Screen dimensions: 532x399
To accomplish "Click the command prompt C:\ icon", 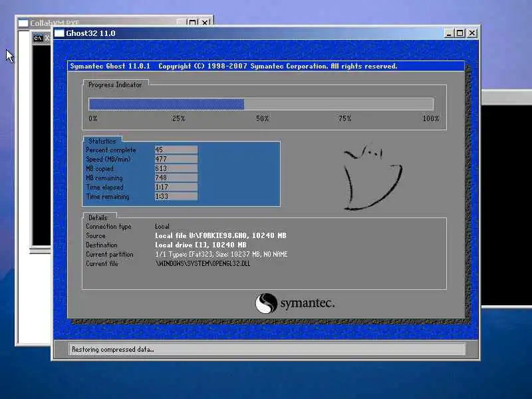I will 38,38.
